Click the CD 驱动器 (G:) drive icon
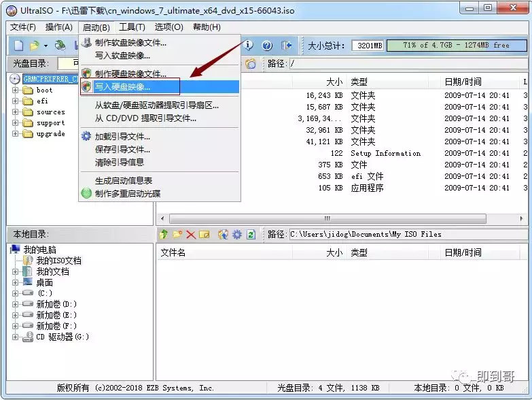The width and height of the screenshot is (532, 400). (x=28, y=337)
